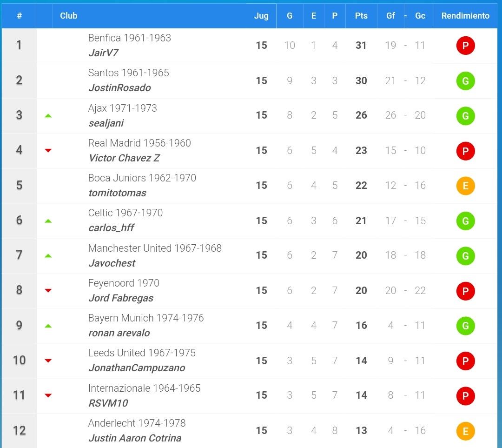Click Ajax green up arrow indicator
Screen dimensions: 502x448
[x=48, y=116]
